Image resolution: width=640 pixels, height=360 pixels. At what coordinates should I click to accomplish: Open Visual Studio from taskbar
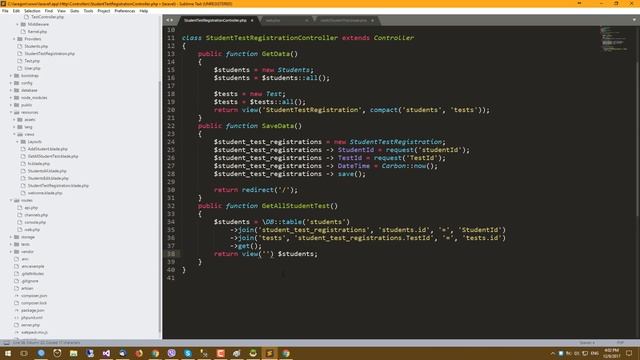coord(106,353)
